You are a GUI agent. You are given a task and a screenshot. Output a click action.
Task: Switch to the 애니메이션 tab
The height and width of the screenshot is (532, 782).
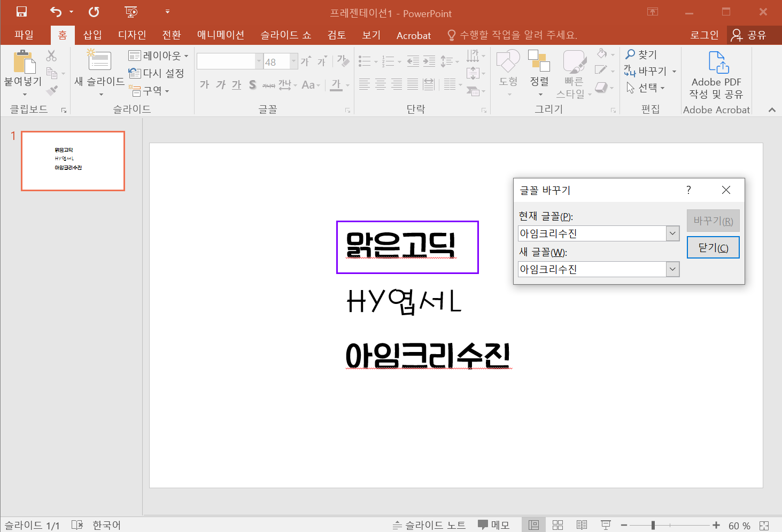(221, 35)
